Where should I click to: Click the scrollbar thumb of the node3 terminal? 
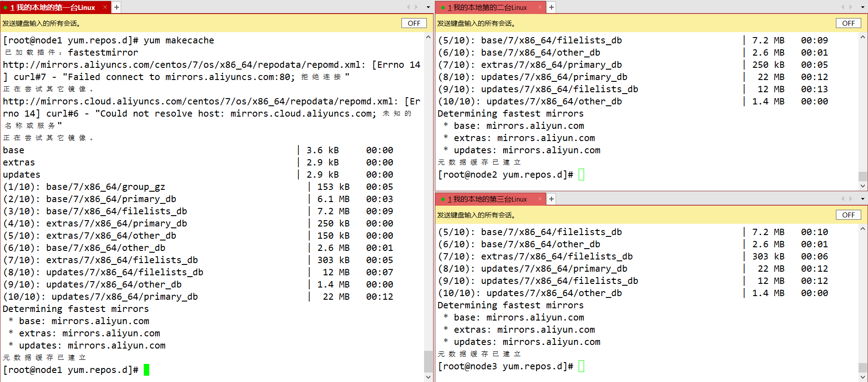(x=863, y=368)
